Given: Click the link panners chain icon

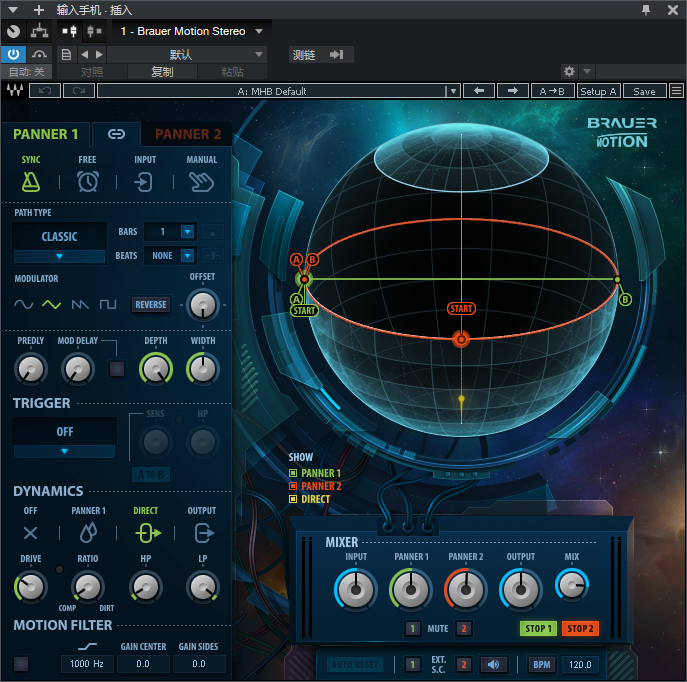Looking at the screenshot, I should pos(116,134).
